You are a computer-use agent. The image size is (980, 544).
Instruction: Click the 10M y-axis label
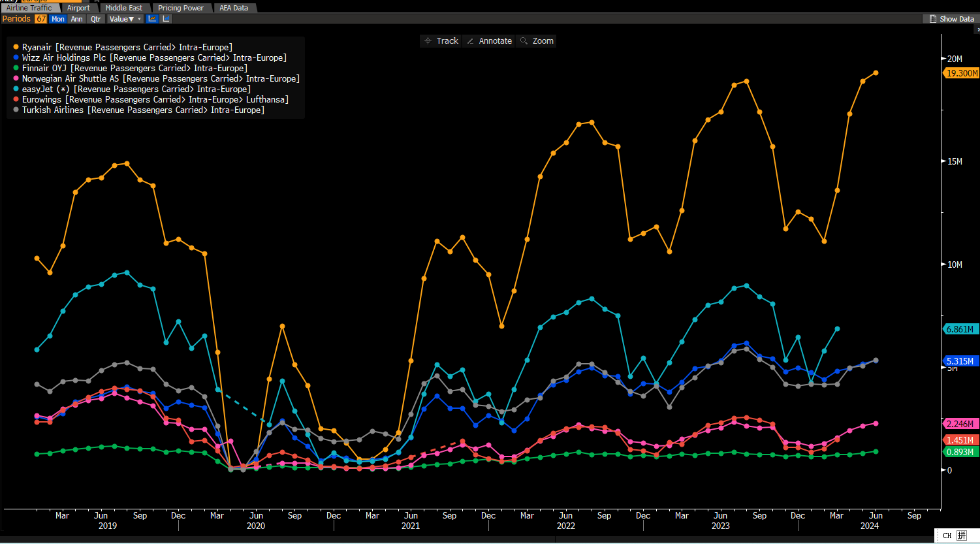pos(955,264)
